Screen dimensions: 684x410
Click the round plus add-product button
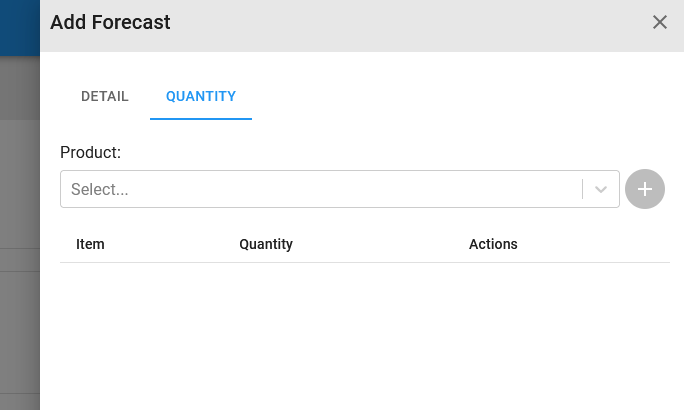pyautogui.click(x=645, y=189)
